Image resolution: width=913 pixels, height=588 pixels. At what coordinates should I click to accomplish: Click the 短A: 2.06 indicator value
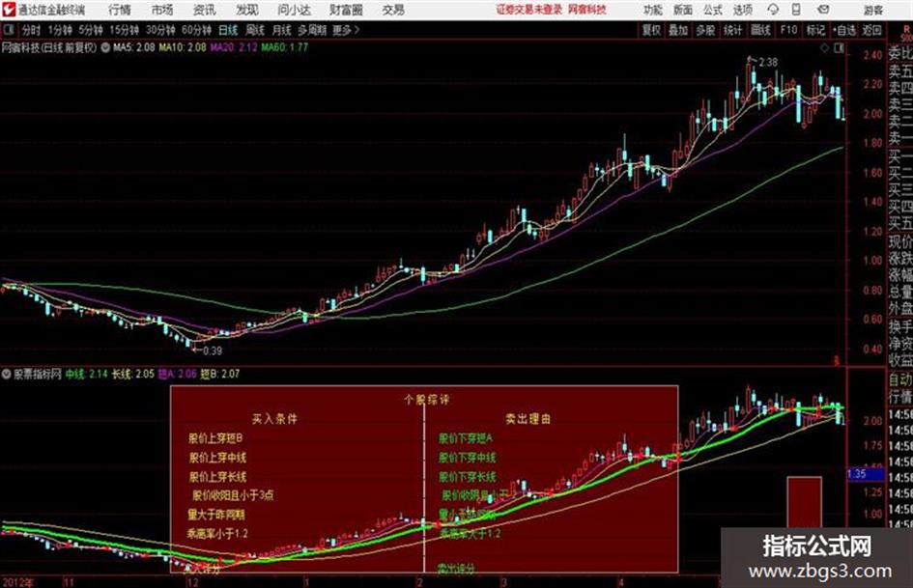[177, 374]
